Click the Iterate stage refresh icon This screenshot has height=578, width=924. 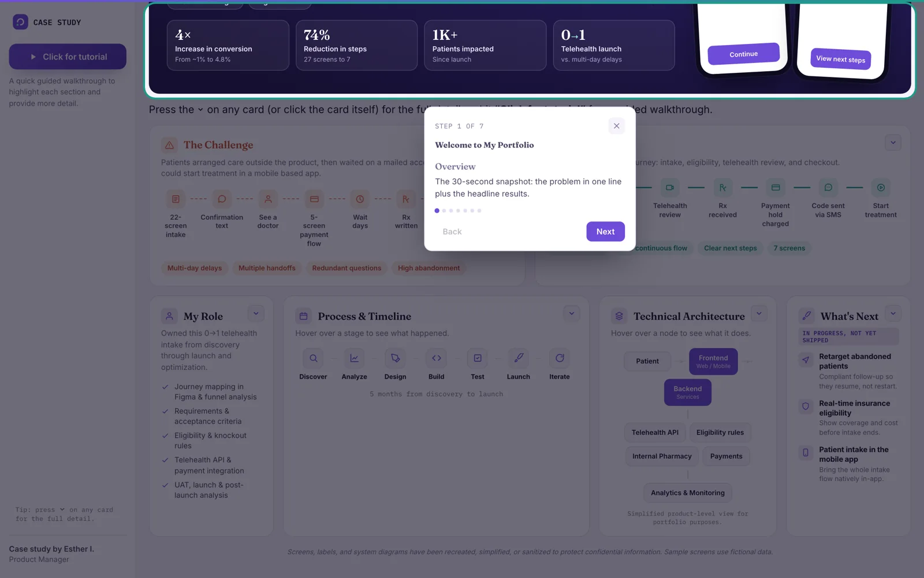[560, 358]
